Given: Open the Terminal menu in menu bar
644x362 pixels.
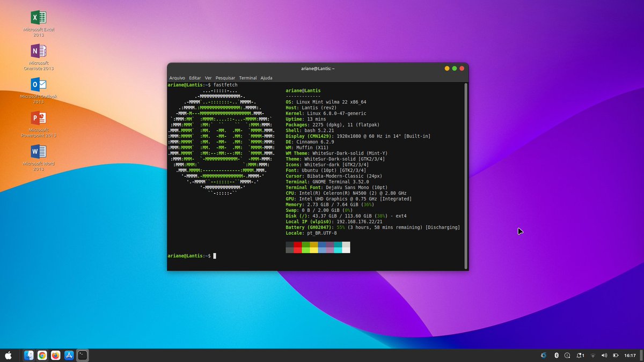Looking at the screenshot, I should 248,78.
